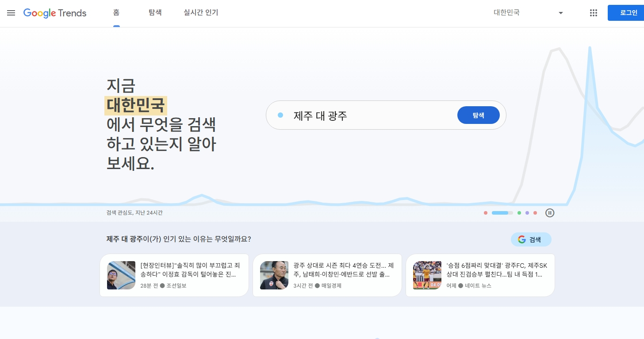Click the 검색 Google search button

531,239
